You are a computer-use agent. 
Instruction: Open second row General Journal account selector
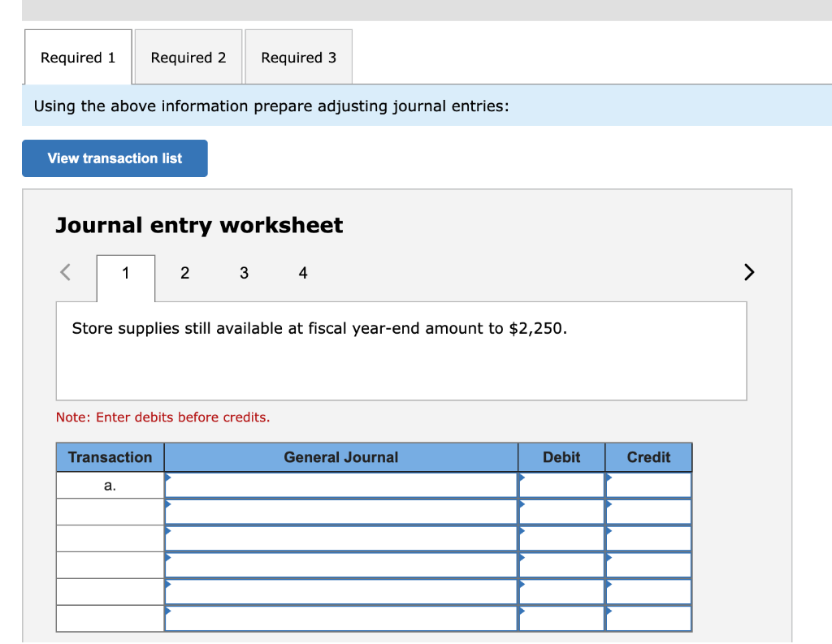[167, 506]
